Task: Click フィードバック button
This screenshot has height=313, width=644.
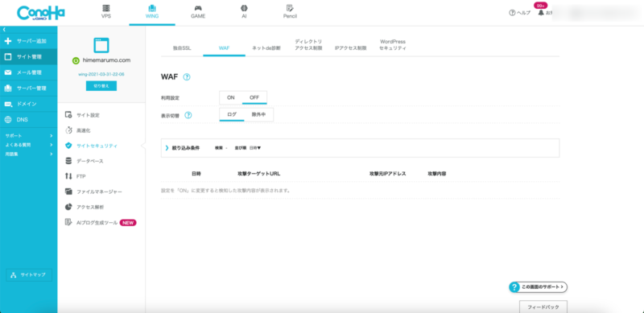Action: click(543, 307)
